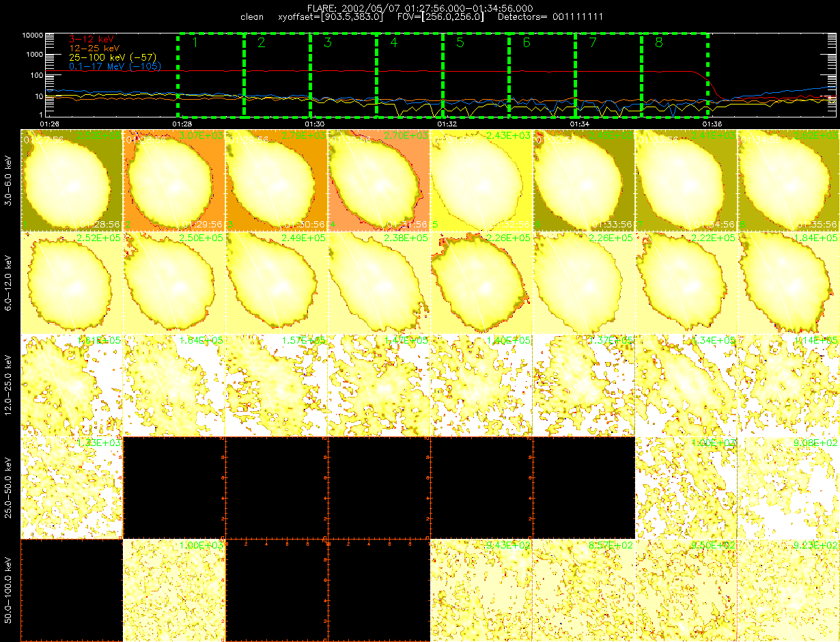Open 3.0-6.0 keV image ending 01:29:56
Screen dimensions: 840x642
(174, 180)
